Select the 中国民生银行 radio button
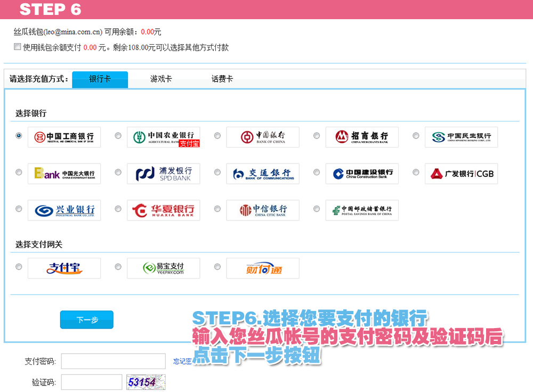Screen dimensions: 533x392 [x=416, y=135]
